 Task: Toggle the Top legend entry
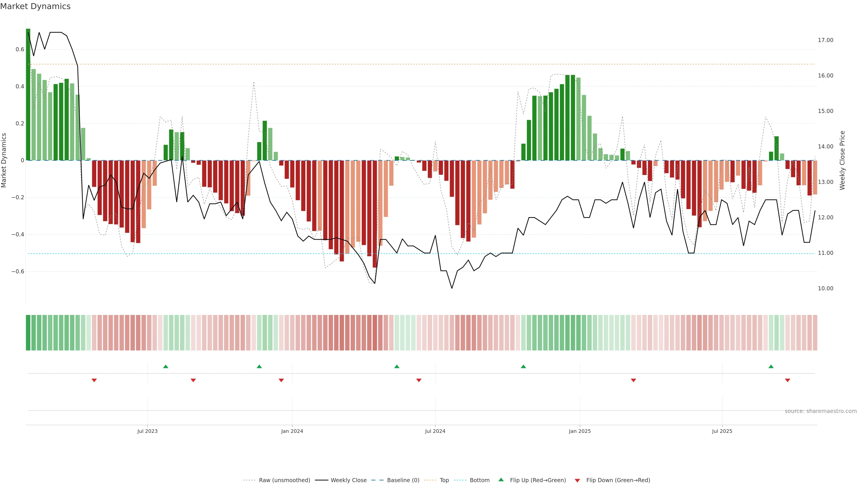[x=444, y=480]
